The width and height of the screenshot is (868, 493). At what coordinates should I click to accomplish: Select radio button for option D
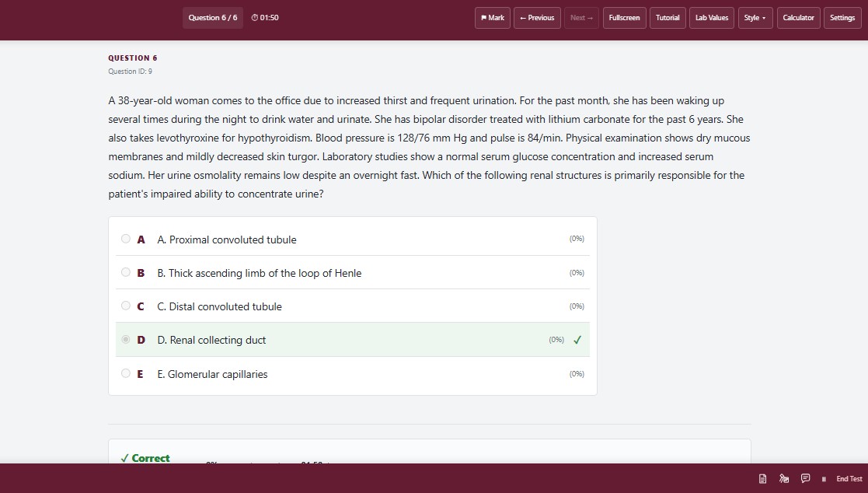(x=126, y=339)
